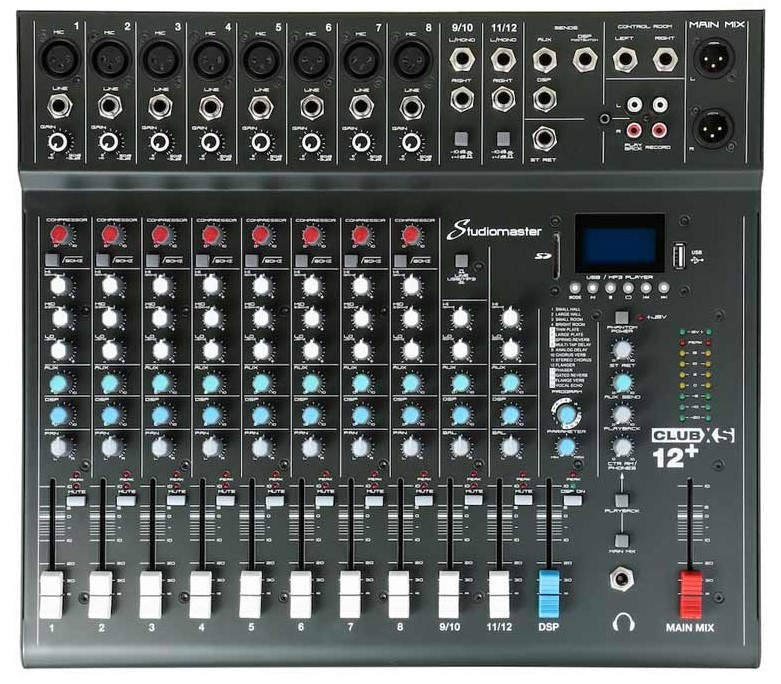
Task: Toggle the LINE / USB MP3 source switch
Action: (461, 261)
